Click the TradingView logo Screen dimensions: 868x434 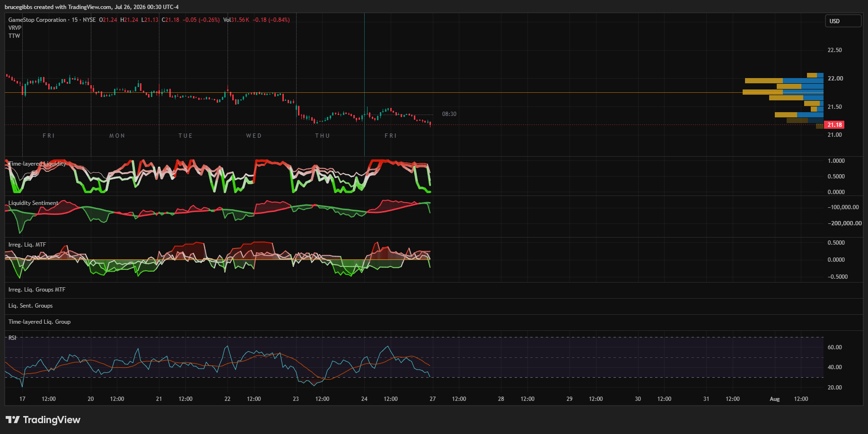(x=43, y=420)
